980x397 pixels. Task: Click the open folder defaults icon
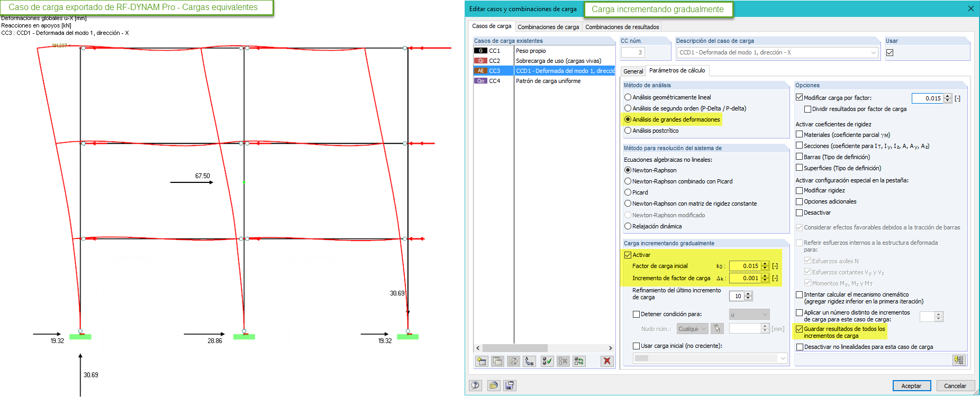pyautogui.click(x=493, y=385)
